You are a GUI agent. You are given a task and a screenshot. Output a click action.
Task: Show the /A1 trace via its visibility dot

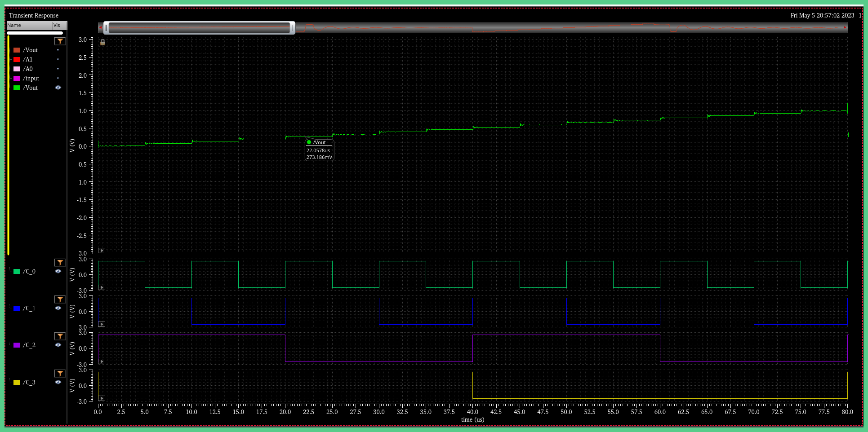[58, 59]
